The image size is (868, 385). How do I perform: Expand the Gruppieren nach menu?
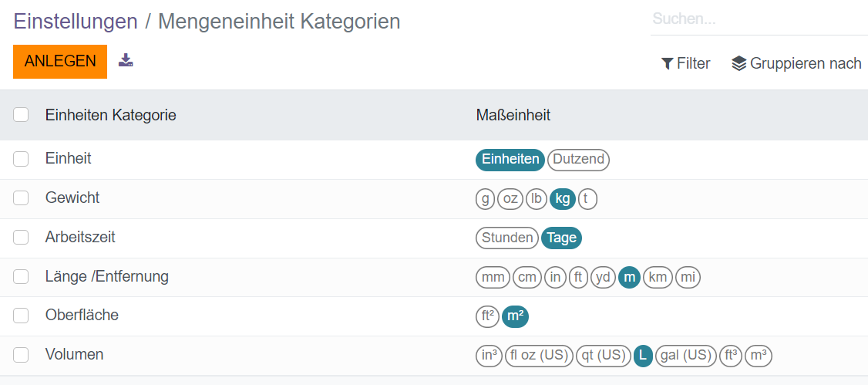796,64
